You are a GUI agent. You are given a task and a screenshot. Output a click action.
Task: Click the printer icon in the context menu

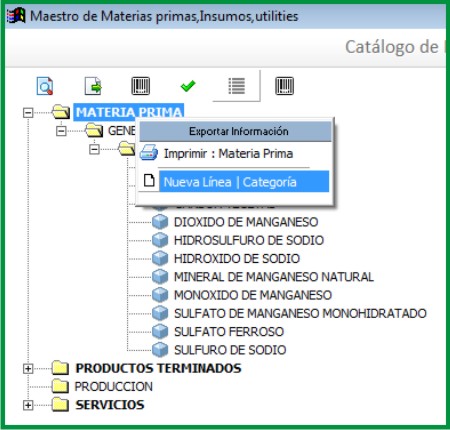click(x=149, y=153)
